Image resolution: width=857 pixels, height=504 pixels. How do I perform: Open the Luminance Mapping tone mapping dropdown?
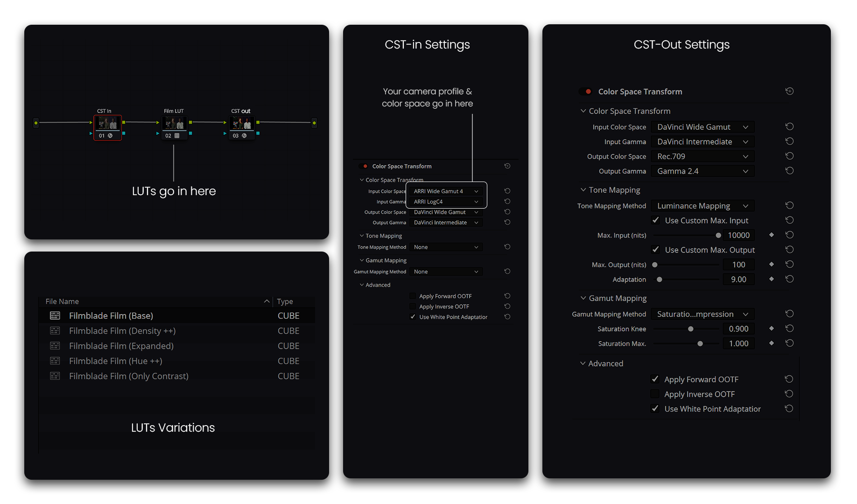(x=702, y=206)
